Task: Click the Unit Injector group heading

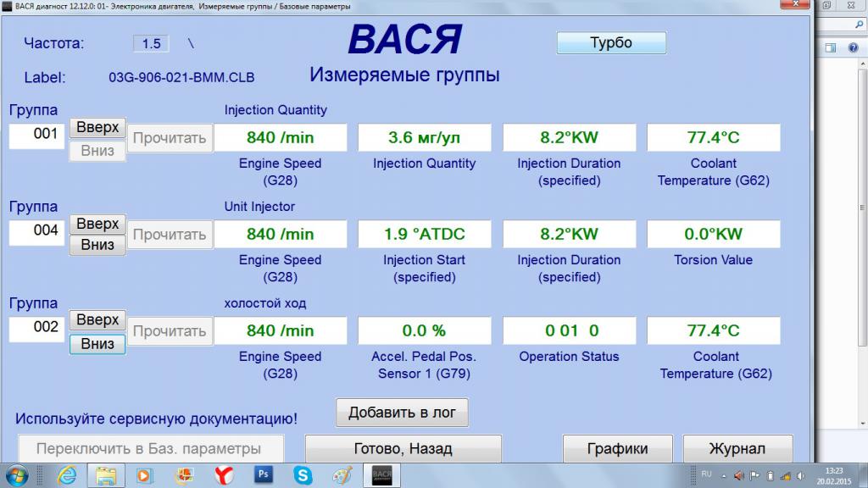Action: [259, 207]
